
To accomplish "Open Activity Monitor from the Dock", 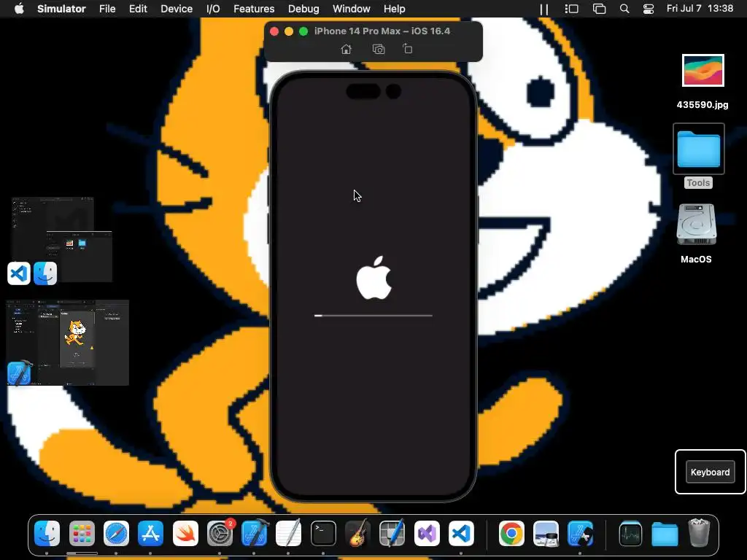I will (630, 533).
